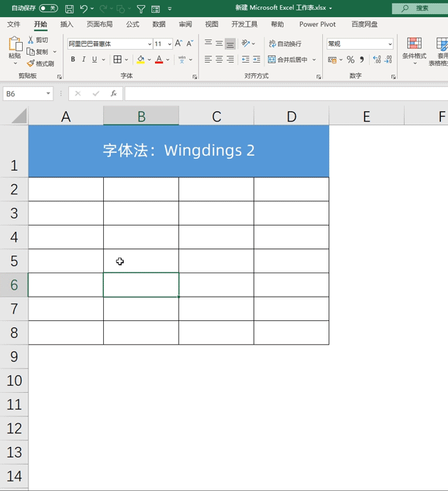
Task: Decrease font size with small A icon
Action: (190, 43)
